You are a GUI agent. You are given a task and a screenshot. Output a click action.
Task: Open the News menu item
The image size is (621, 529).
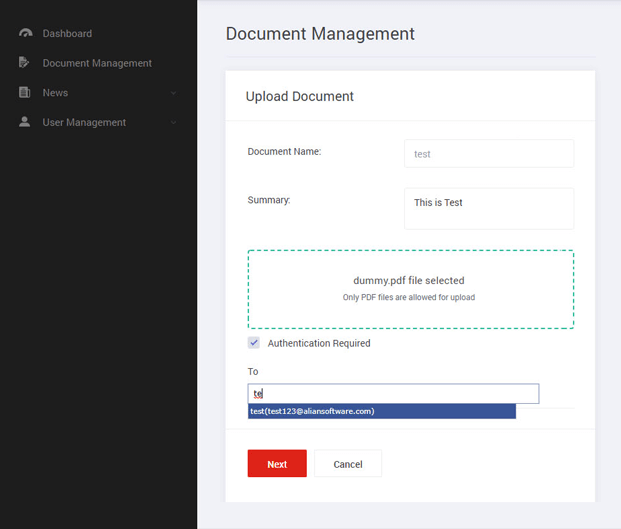point(55,93)
